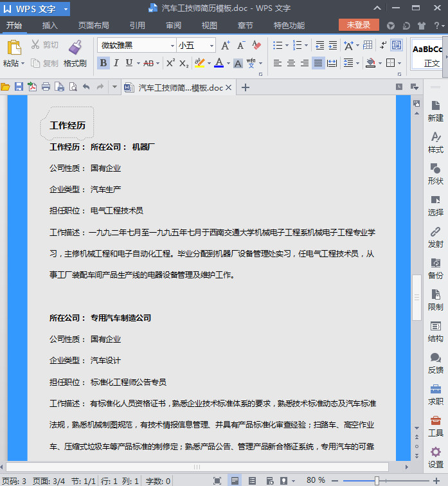The height and width of the screenshot is (486, 448).
Task: Click the vertical scrollbar thumb
Action: click(417, 298)
